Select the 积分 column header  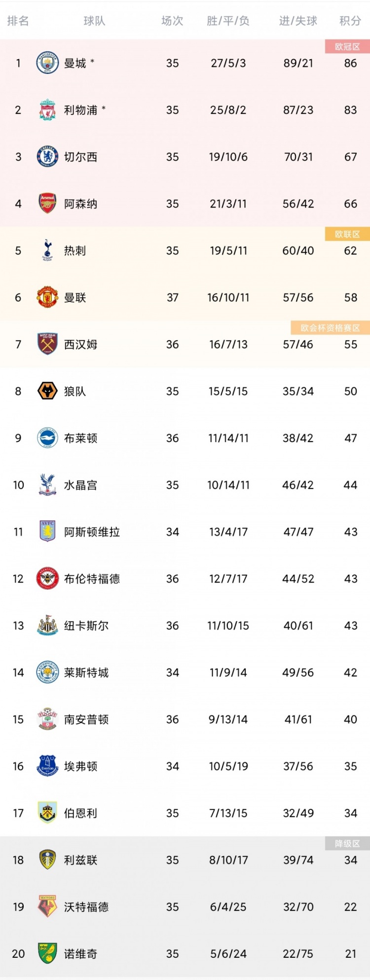pyautogui.click(x=350, y=21)
